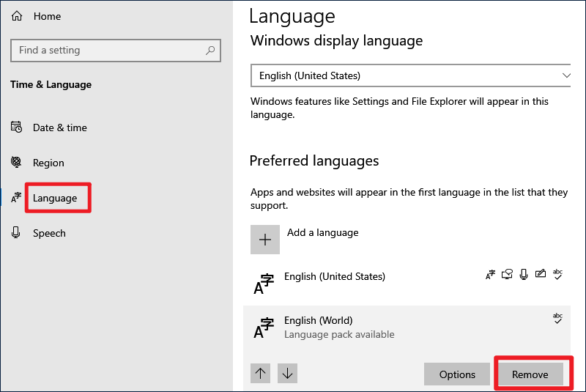Click the Windows display language heading

(336, 41)
